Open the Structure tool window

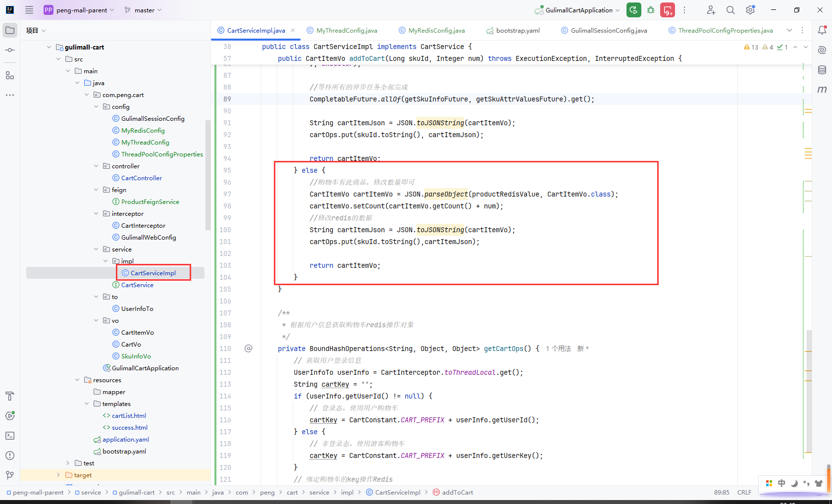point(10,75)
